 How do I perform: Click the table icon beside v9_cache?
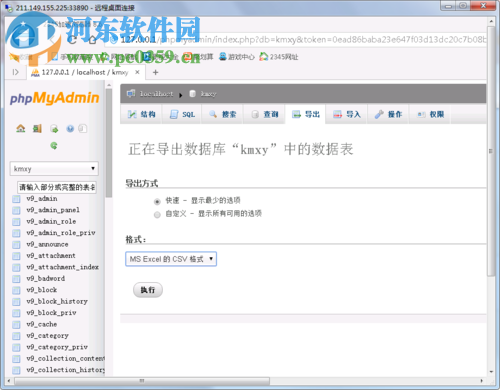pyautogui.click(x=16, y=325)
